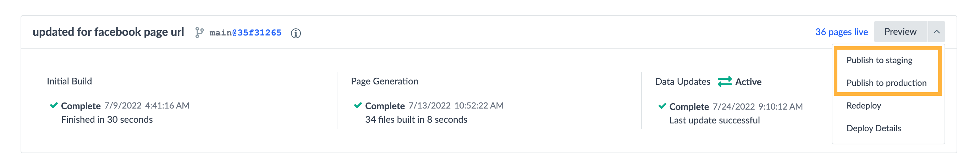Click Page Generation green checkmark icon
The width and height of the screenshot is (980, 166).
click(358, 105)
